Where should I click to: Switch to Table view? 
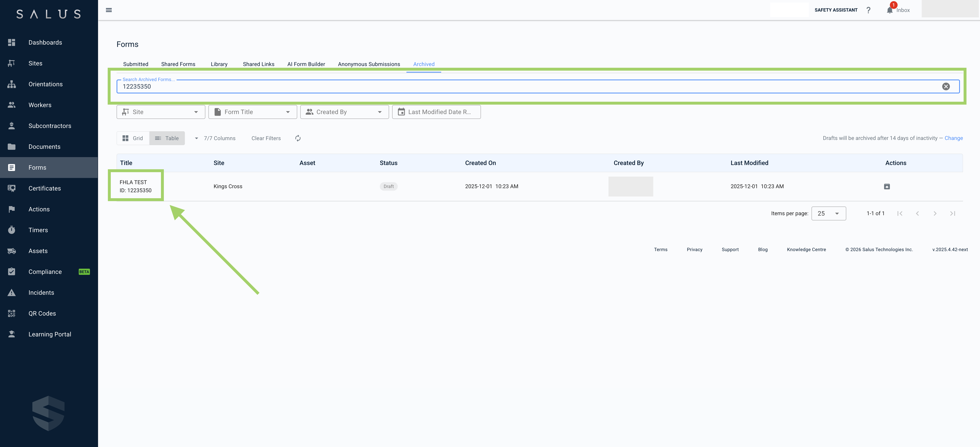(x=167, y=138)
